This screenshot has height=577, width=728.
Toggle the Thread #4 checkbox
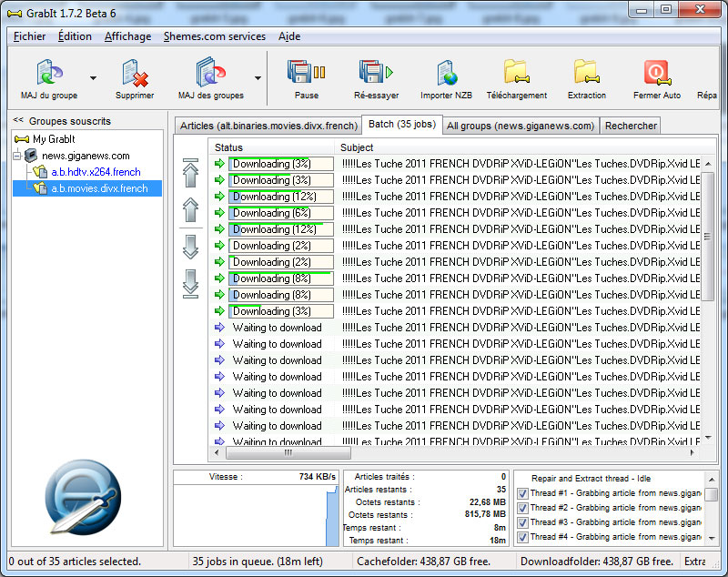pos(522,537)
